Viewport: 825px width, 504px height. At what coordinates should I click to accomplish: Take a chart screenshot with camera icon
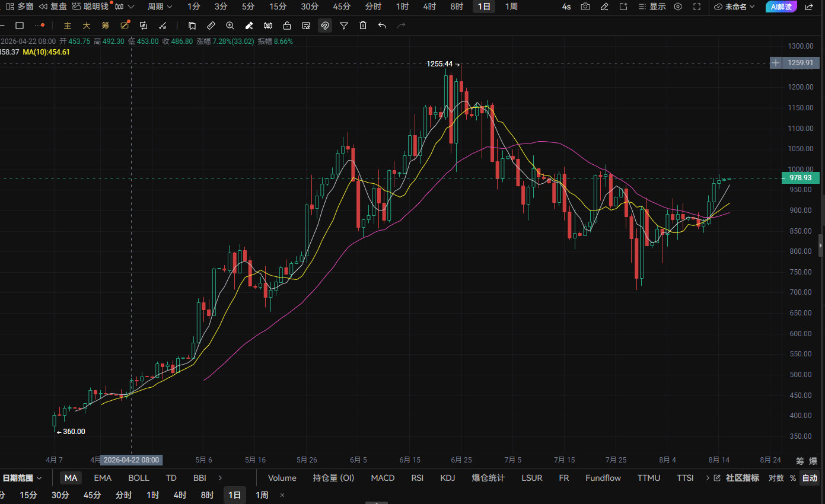pos(585,7)
